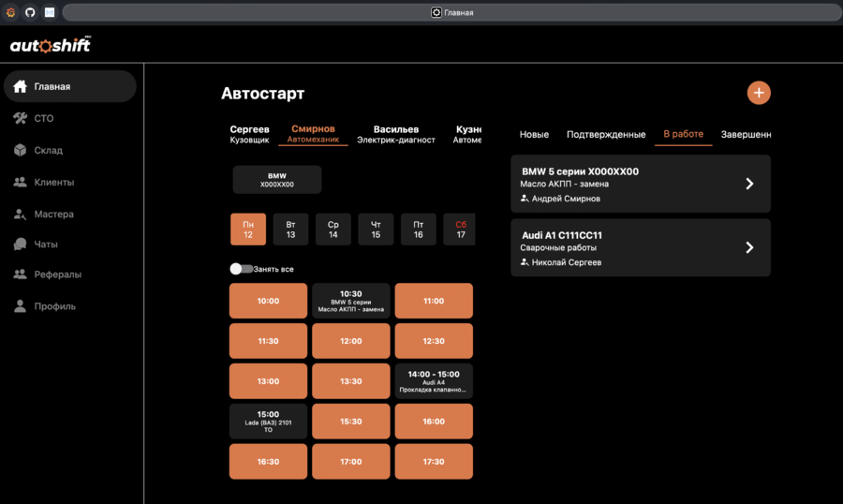Select Wednesday 14 in the day picker
Image resolution: width=843 pixels, height=504 pixels.
pos(333,230)
